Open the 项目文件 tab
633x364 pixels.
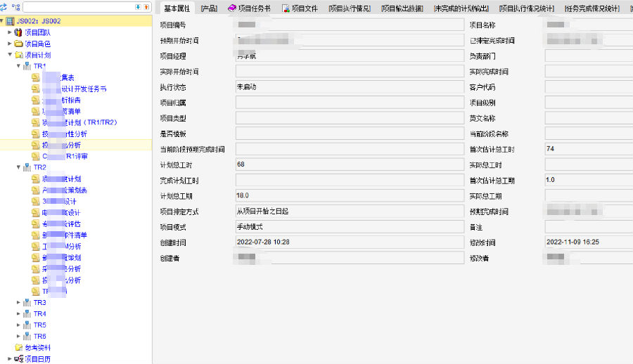(x=300, y=8)
